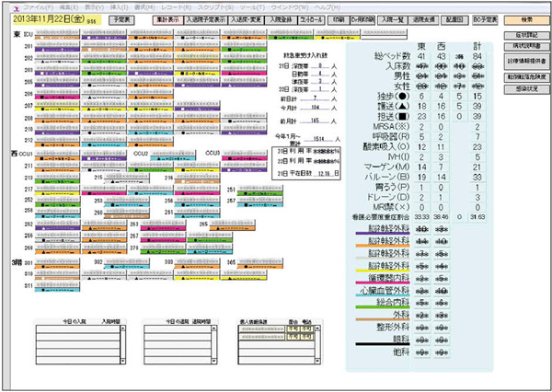Click the 入院登録 button
Image resolution: width=552 pixels, height=392 pixels.
281,20
